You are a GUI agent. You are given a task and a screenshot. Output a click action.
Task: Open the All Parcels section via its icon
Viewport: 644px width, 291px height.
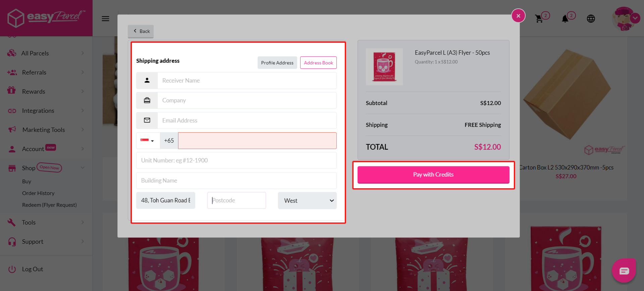[x=12, y=53]
